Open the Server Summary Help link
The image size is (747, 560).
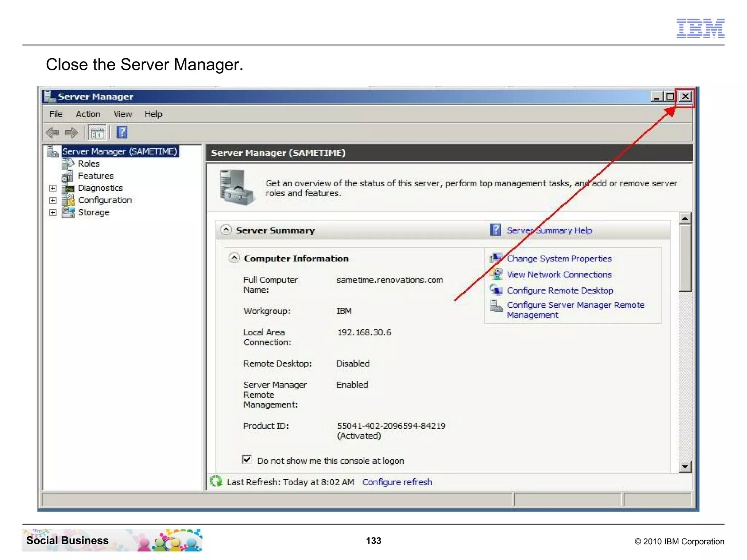click(549, 230)
